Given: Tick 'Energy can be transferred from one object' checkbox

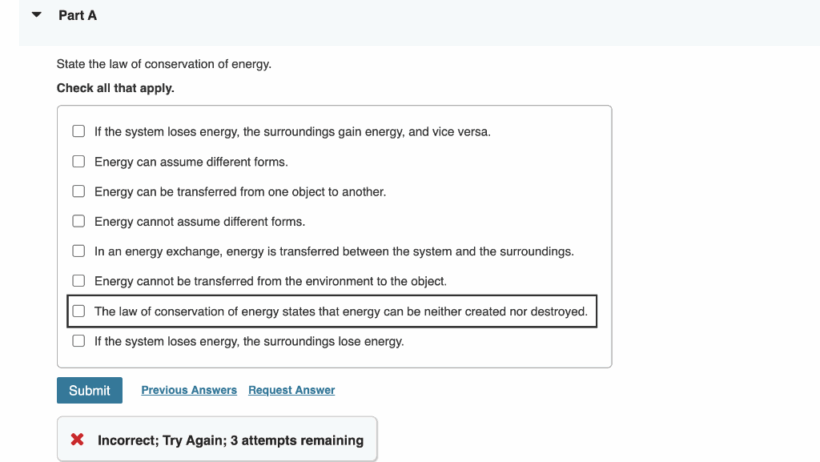Looking at the screenshot, I should point(78,191).
